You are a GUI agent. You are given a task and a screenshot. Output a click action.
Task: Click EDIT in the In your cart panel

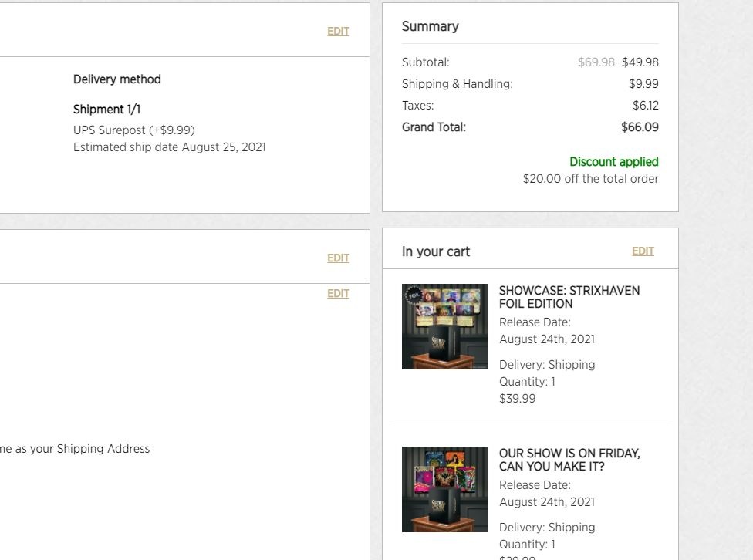point(643,251)
